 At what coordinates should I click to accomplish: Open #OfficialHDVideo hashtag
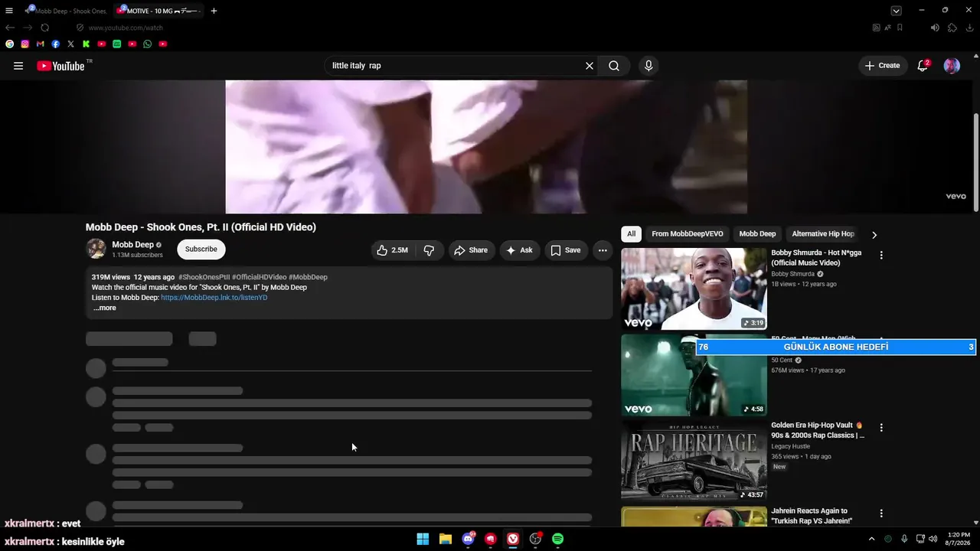click(x=259, y=277)
